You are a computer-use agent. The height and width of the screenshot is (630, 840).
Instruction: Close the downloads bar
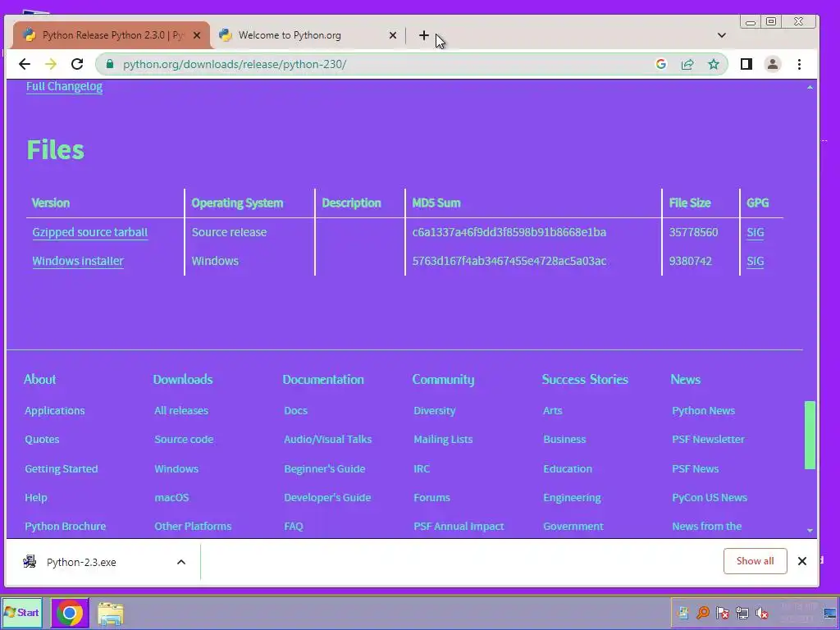point(802,561)
